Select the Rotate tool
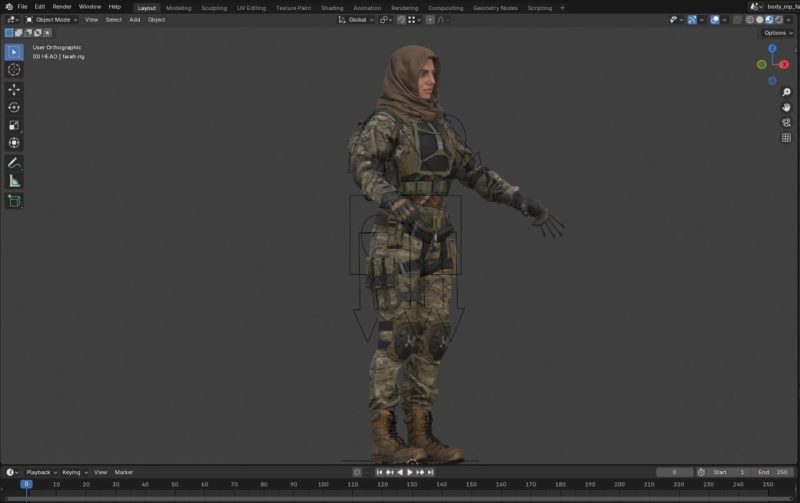800x503 pixels. tap(14, 107)
